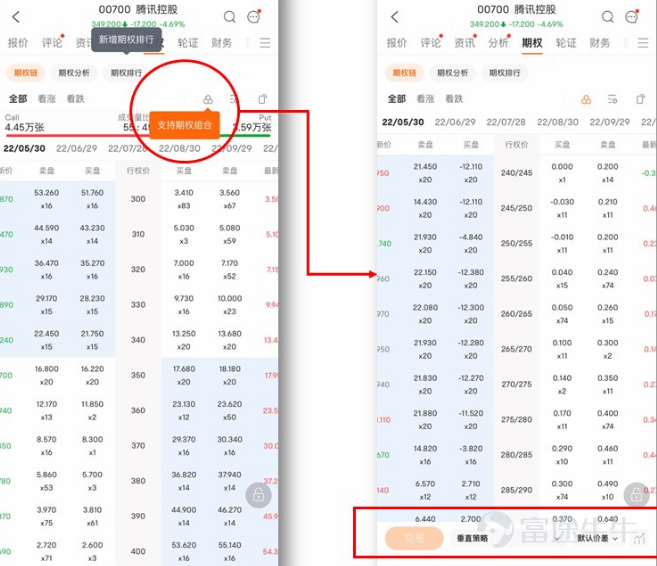The width and height of the screenshot is (657, 566).
Task: Select expiry 22/07/28 on right screen
Action: [506, 122]
